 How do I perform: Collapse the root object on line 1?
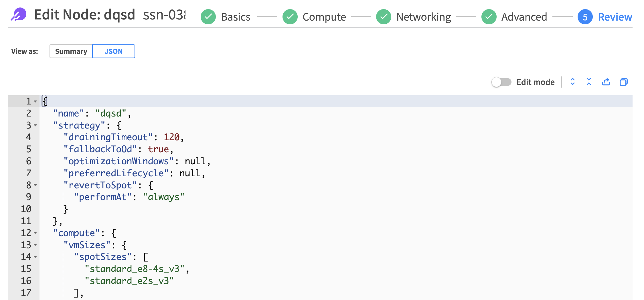[x=35, y=101]
